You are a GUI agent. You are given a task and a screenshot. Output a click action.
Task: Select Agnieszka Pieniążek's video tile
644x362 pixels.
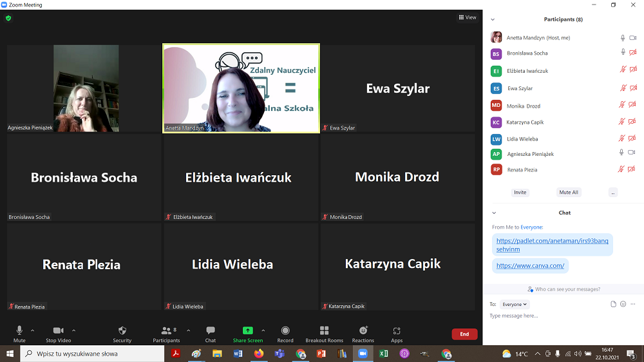(x=84, y=88)
